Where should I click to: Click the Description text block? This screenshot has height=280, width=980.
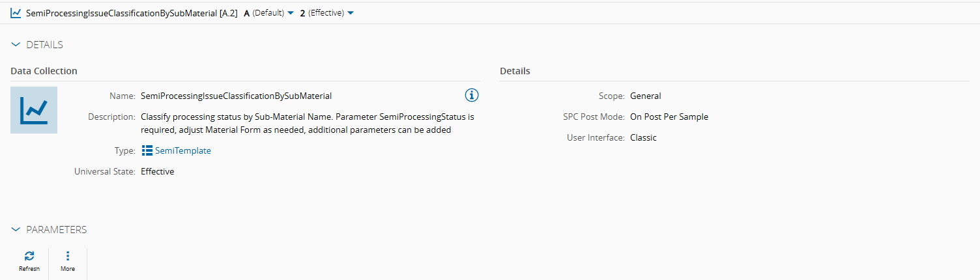point(308,123)
